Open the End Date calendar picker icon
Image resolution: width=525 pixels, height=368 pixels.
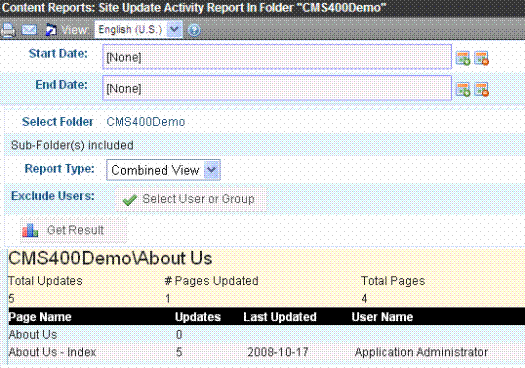tap(463, 89)
